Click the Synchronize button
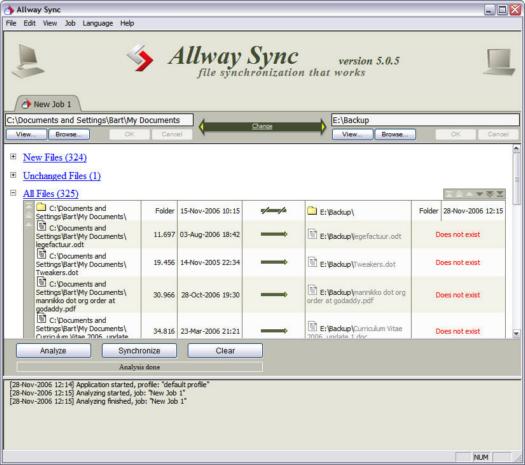 (139, 351)
